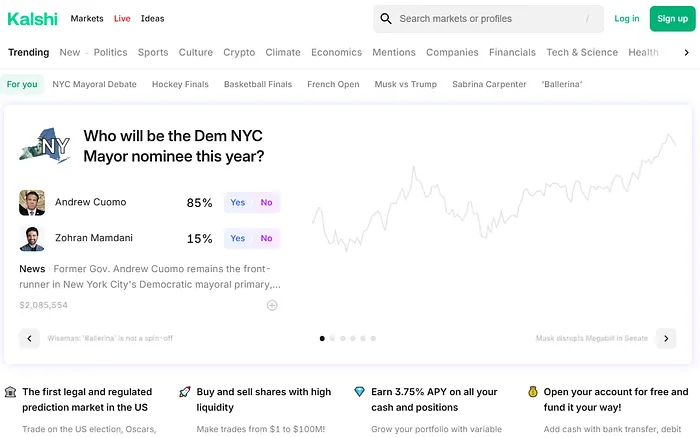Go to the previous carousel slide
Screen dimensions: 700x438
coord(30,338)
